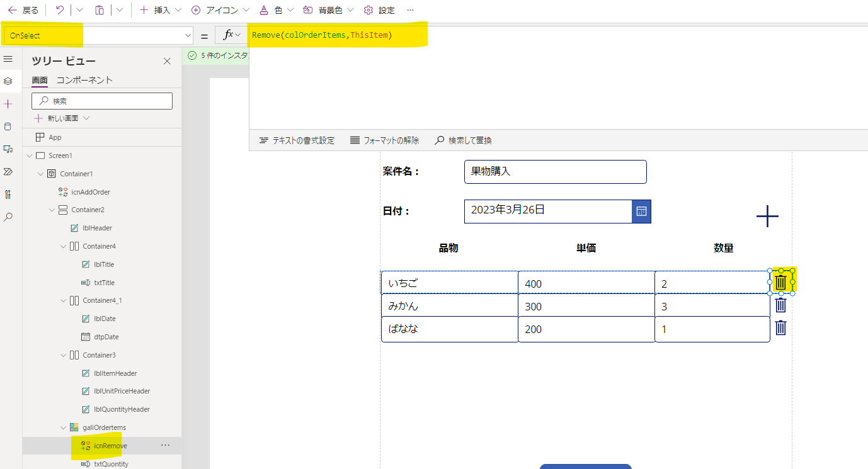This screenshot has width=868, height=469.
Task: Select icnRemove tree item
Action: [x=110, y=446]
